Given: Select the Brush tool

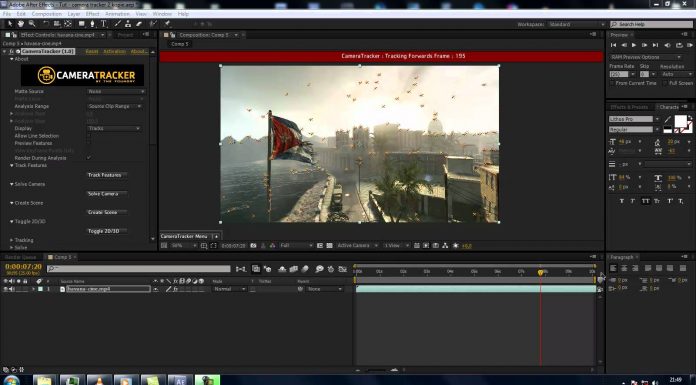Looking at the screenshot, I should pyautogui.click(x=117, y=24).
